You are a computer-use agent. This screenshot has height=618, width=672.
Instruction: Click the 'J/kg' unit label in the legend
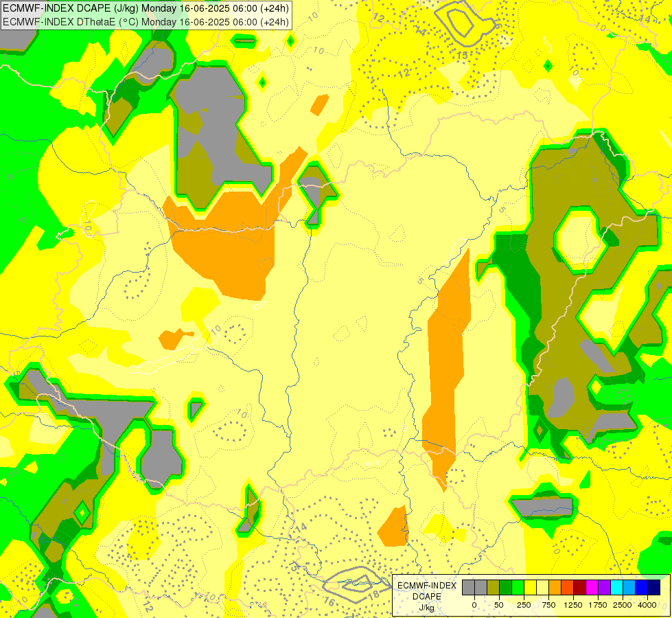426,608
